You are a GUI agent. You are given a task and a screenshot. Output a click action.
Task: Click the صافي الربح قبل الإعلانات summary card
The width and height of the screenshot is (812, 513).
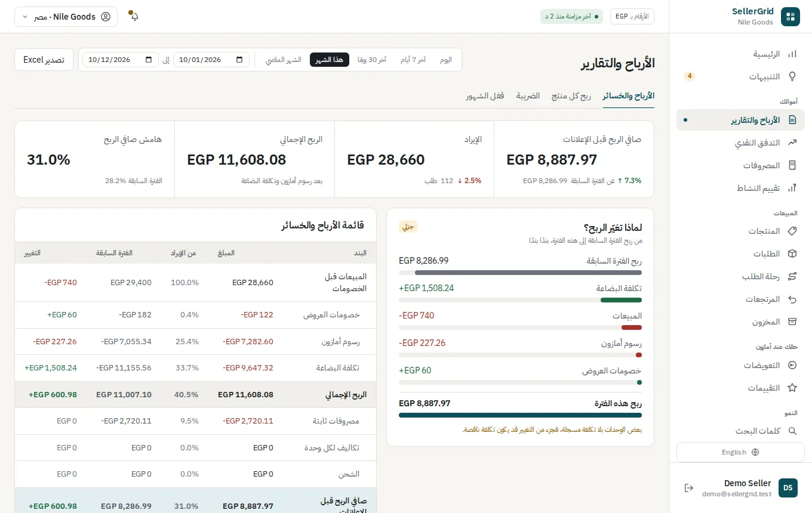tap(574, 159)
